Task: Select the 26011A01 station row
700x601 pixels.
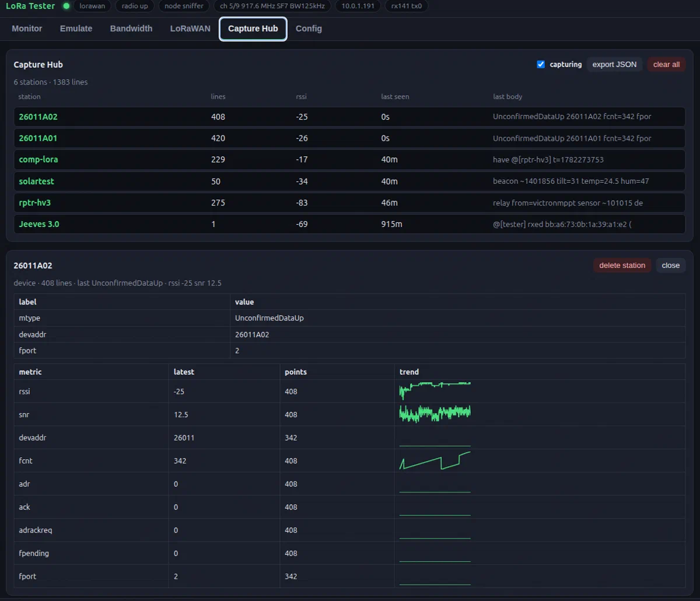Action: pos(349,138)
